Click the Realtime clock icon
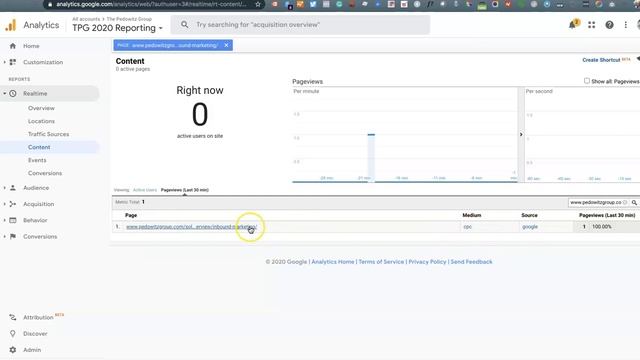Image resolution: width=640 pixels, height=360 pixels. (x=13, y=93)
